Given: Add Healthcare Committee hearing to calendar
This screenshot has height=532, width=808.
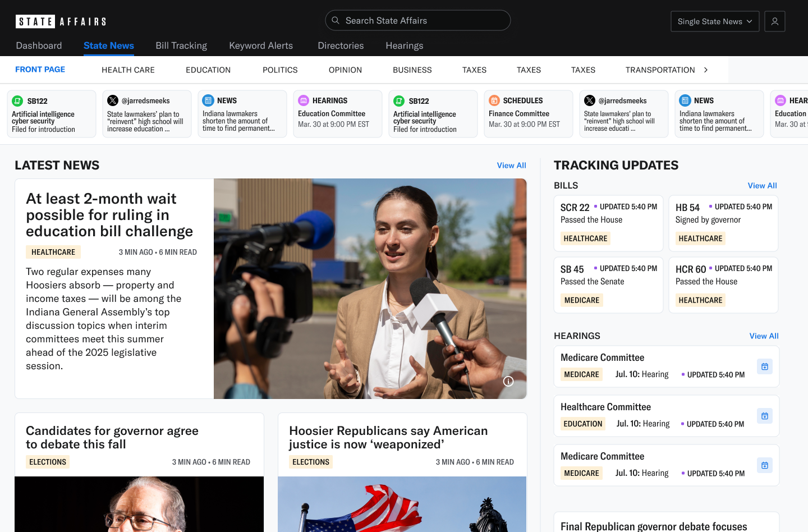Looking at the screenshot, I should click(x=765, y=416).
